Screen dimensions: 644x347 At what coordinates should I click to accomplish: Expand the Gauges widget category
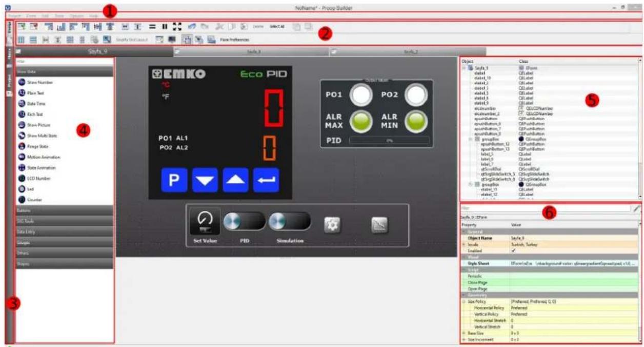(64, 242)
